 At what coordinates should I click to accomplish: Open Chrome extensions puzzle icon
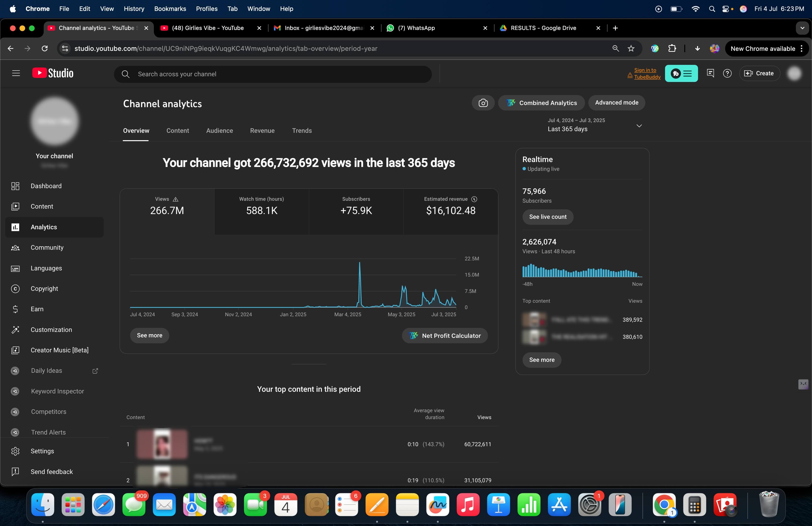click(672, 48)
